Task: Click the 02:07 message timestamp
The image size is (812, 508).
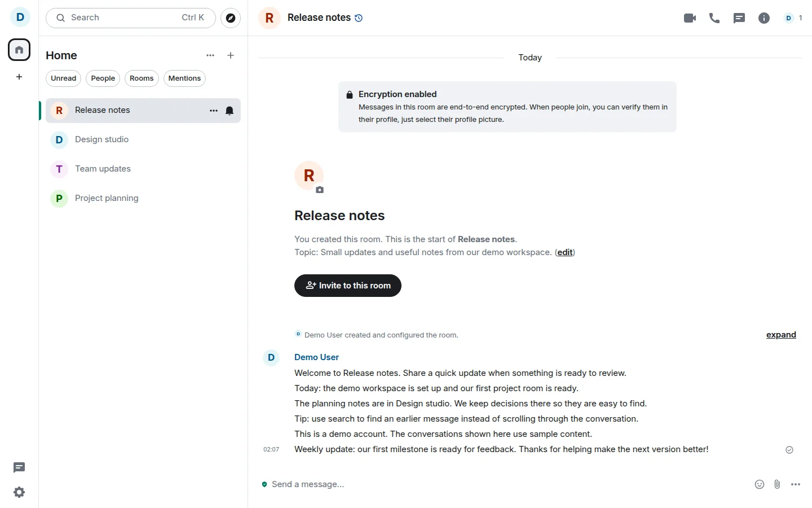Action: coord(271,450)
